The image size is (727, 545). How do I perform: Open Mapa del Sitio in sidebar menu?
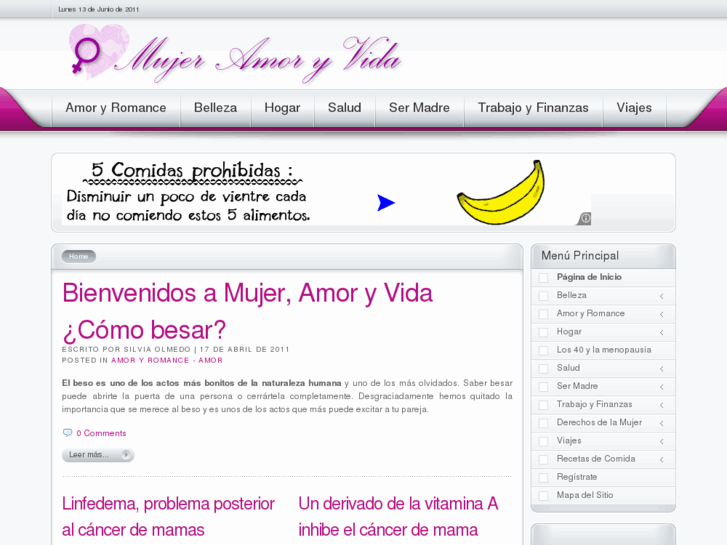coord(585,495)
